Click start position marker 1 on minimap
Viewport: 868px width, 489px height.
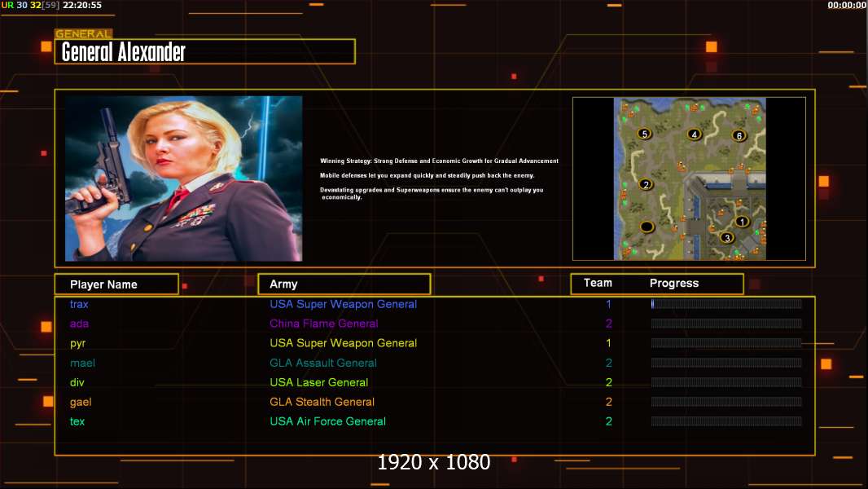[742, 222]
